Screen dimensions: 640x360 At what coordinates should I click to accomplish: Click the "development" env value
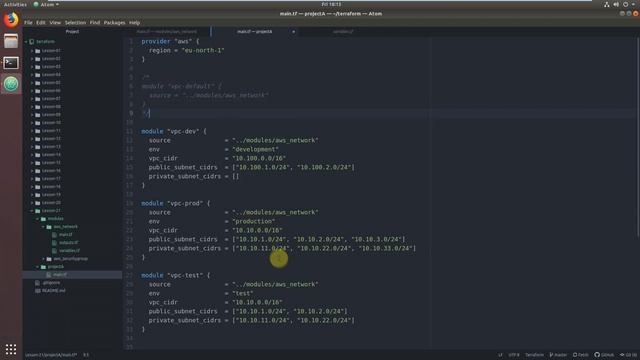click(x=255, y=149)
